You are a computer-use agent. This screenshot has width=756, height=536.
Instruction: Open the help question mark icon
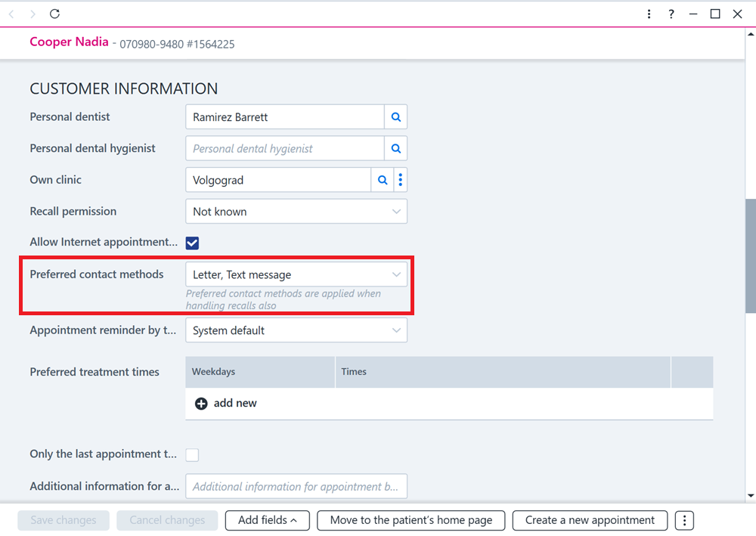click(x=671, y=14)
